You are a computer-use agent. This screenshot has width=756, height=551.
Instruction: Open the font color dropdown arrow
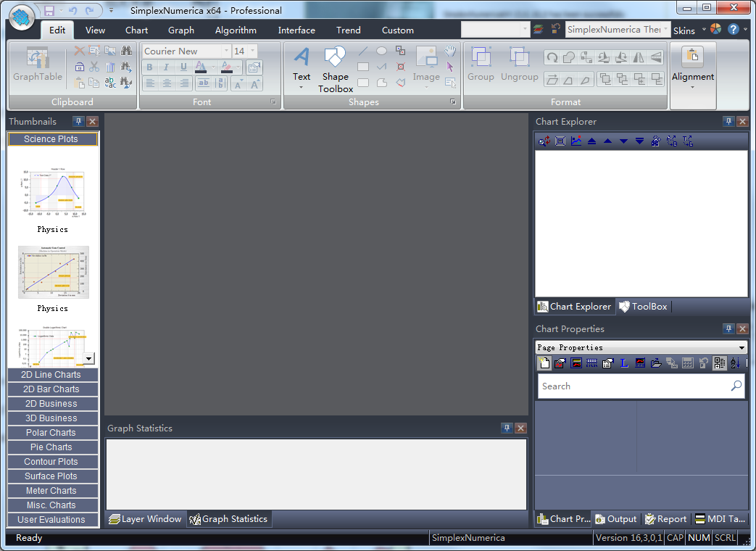pos(213,67)
